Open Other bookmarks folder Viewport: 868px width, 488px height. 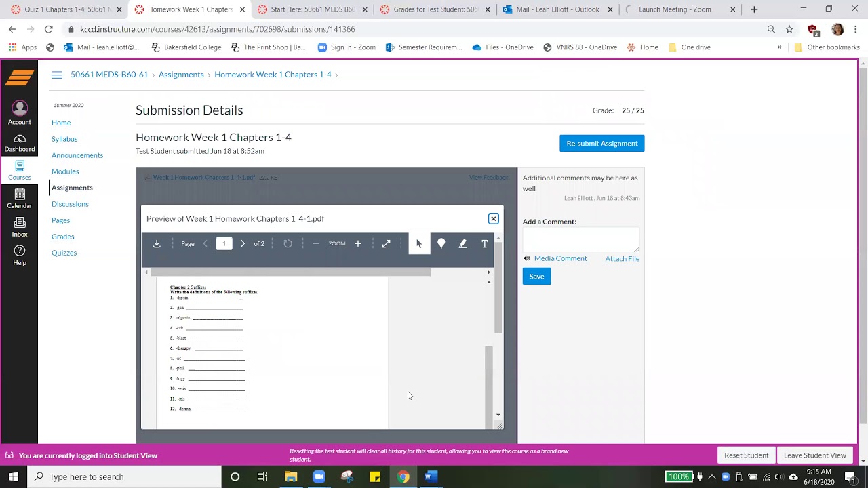827,47
